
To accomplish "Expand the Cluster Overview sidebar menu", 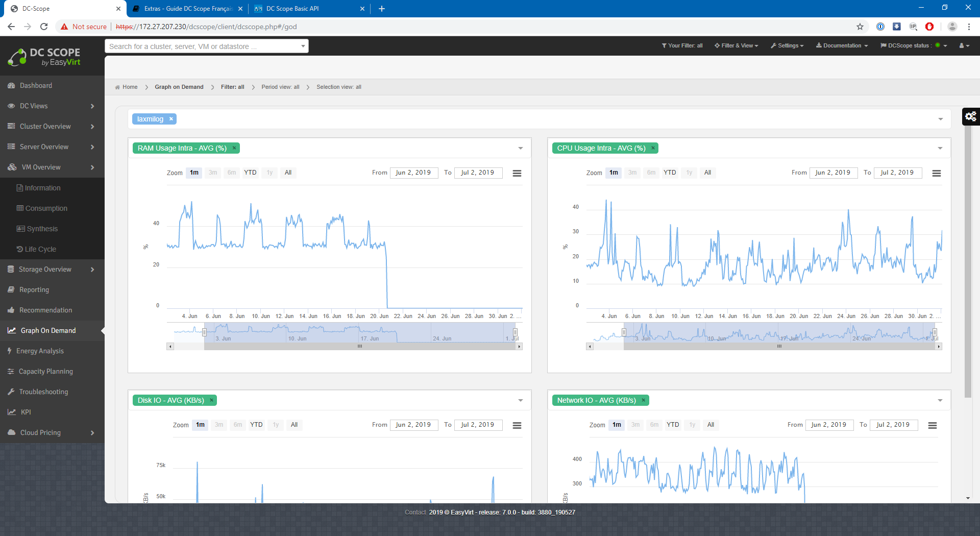I will click(51, 127).
